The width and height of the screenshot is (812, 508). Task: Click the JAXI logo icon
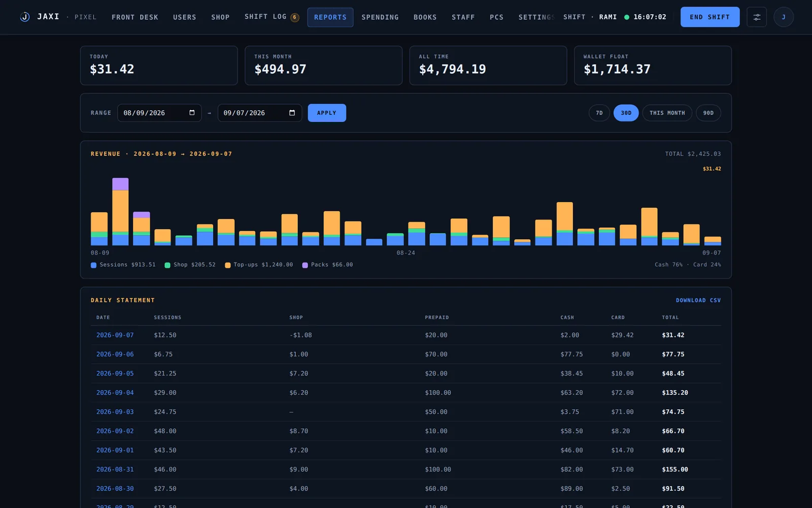pos(24,17)
